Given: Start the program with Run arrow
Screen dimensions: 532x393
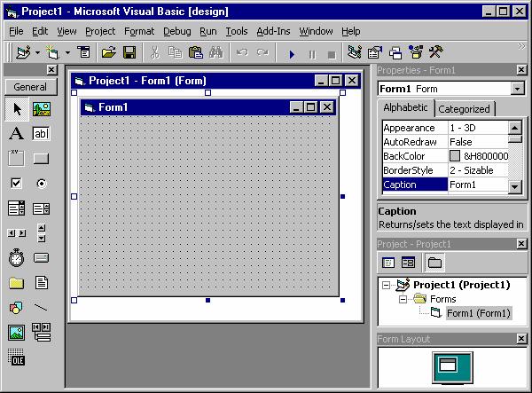Looking at the screenshot, I should coord(292,54).
